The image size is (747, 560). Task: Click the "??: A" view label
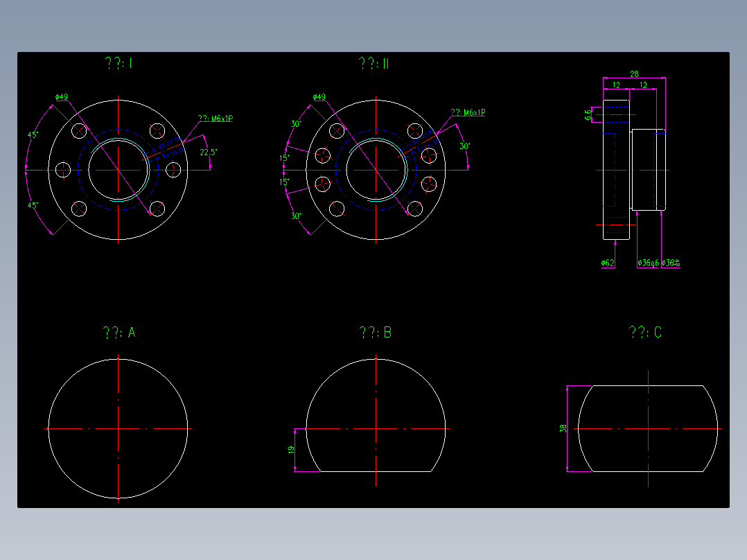pyautogui.click(x=119, y=332)
